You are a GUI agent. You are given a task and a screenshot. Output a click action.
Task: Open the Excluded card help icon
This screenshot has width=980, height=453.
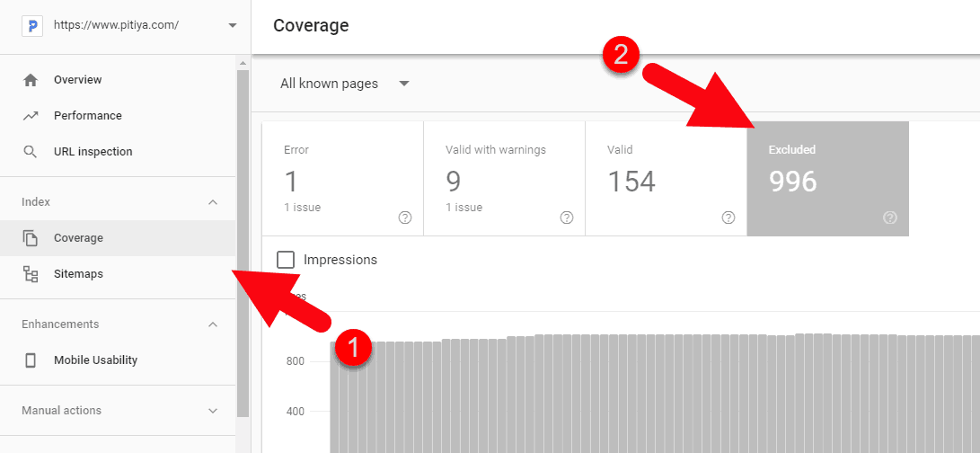(890, 218)
